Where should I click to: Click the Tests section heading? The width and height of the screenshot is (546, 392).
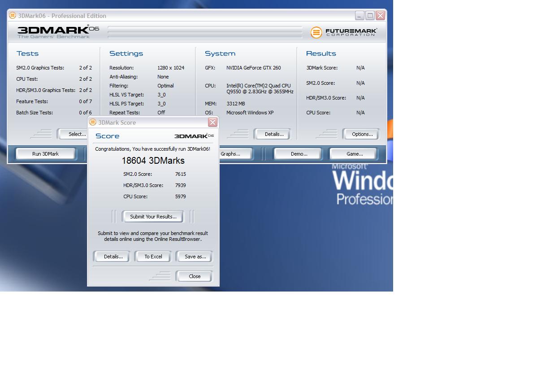pos(27,53)
